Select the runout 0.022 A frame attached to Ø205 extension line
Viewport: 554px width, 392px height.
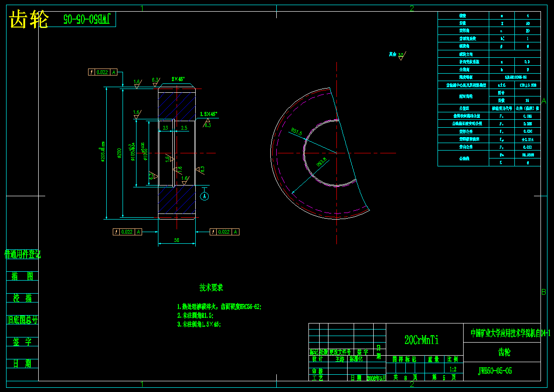point(103,72)
